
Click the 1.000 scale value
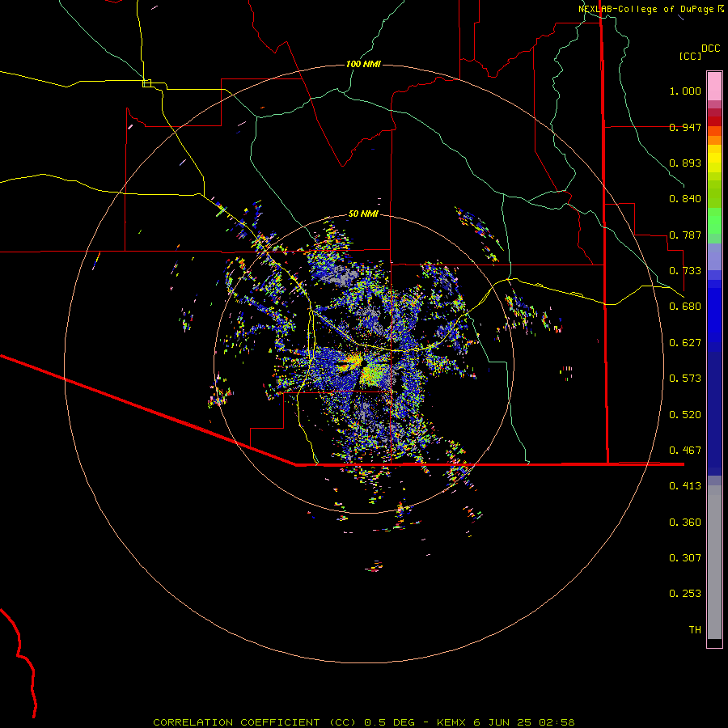(685, 91)
